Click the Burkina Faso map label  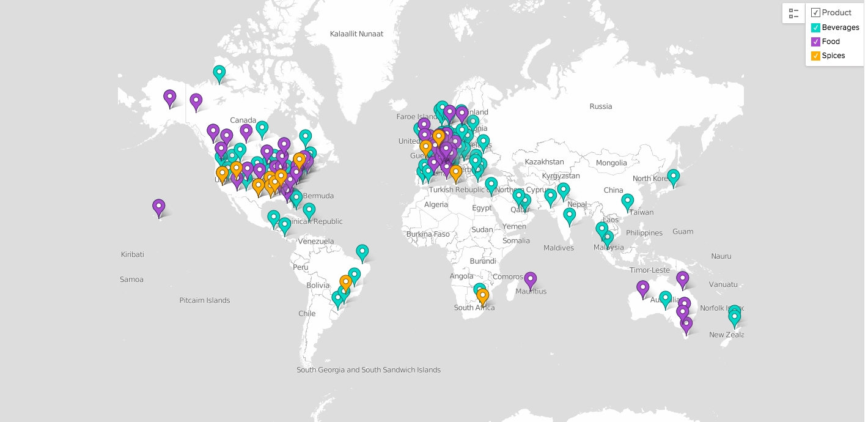[428, 234]
